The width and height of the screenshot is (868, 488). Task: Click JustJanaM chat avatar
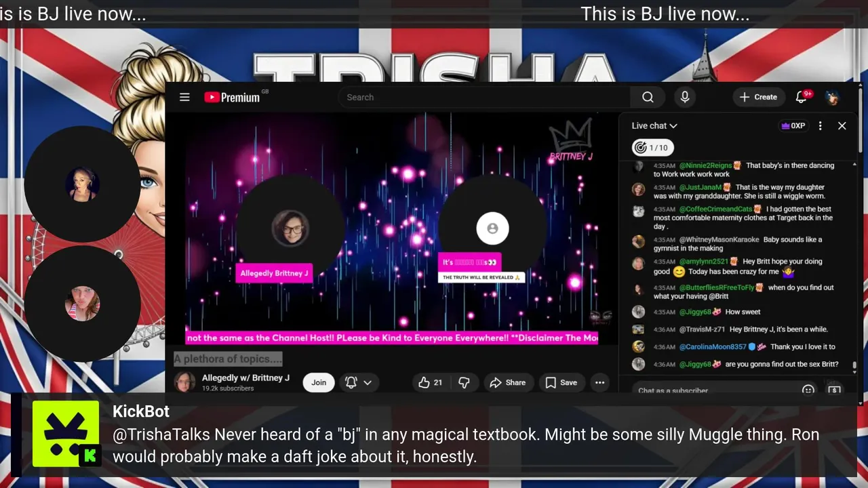(x=638, y=189)
